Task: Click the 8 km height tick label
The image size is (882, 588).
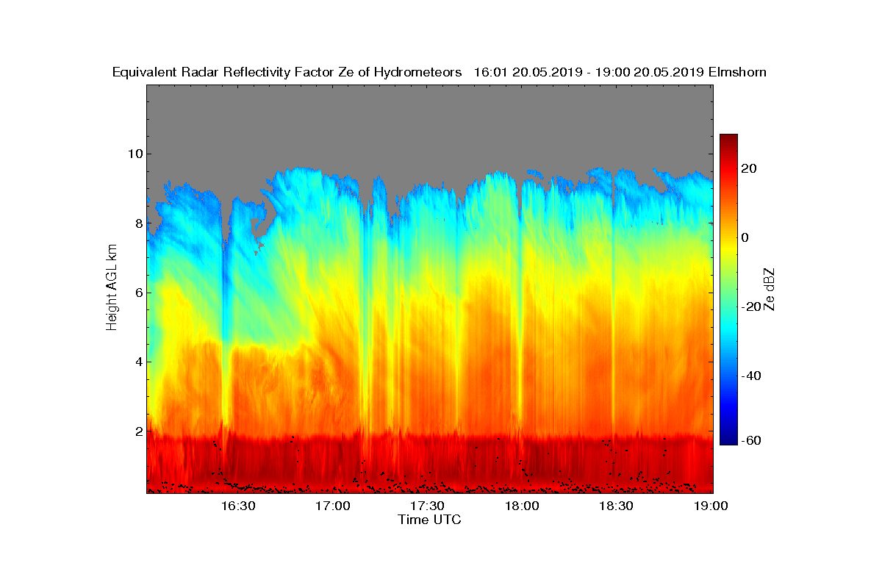Action: [137, 223]
